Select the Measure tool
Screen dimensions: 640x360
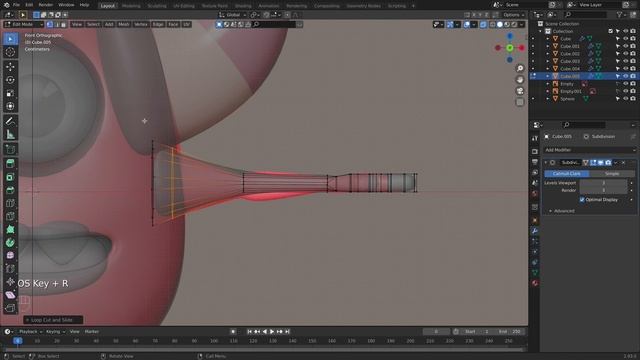click(x=10, y=134)
